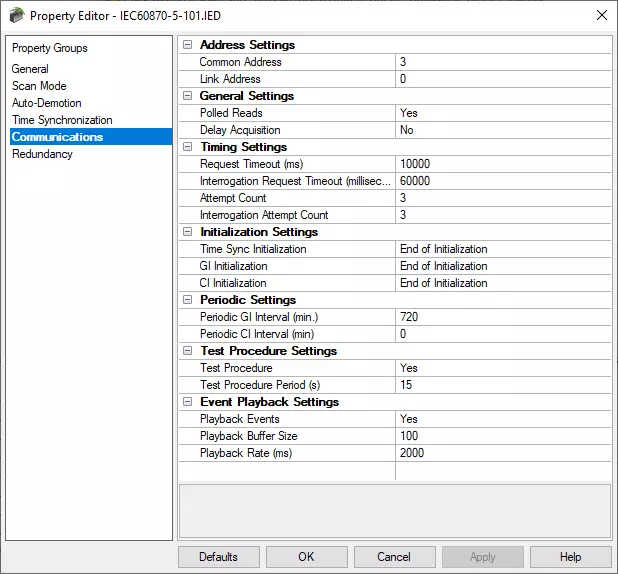Edit the Request Timeout value 10000
The height and width of the screenshot is (574, 618).
pos(503,164)
